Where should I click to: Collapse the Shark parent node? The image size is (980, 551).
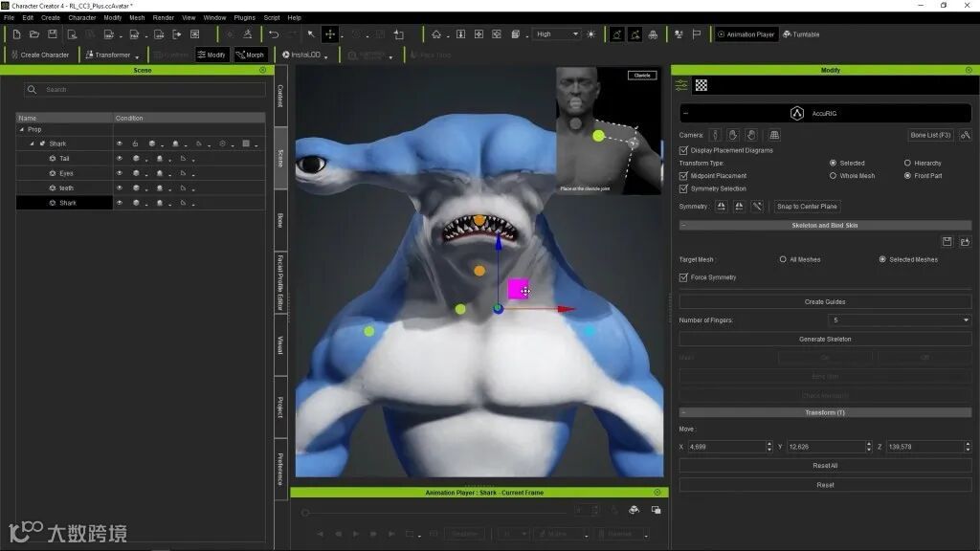(32, 143)
